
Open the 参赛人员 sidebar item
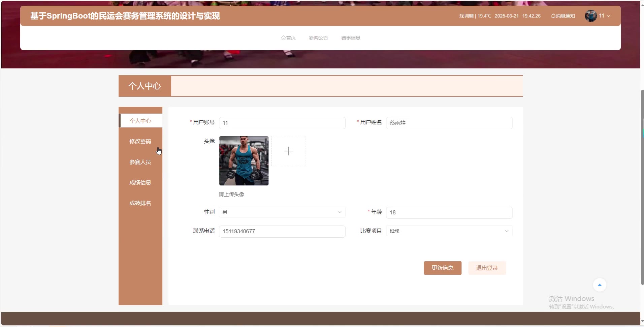tap(140, 162)
